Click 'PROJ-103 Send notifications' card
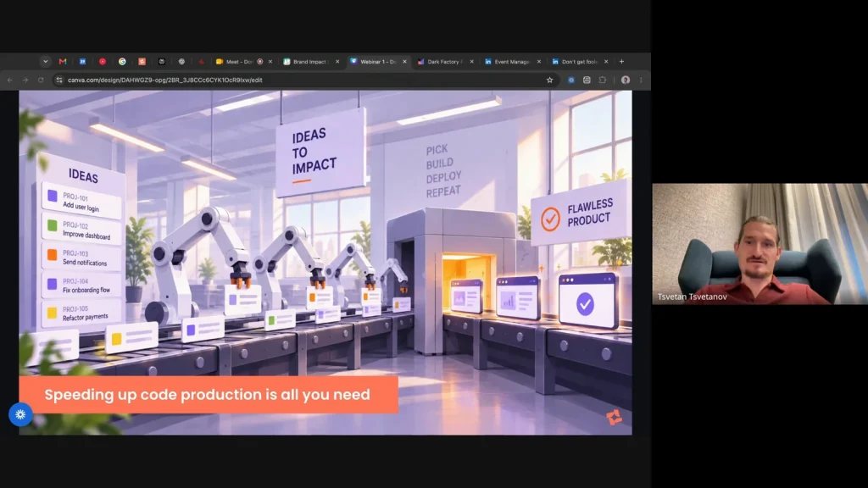 81,258
